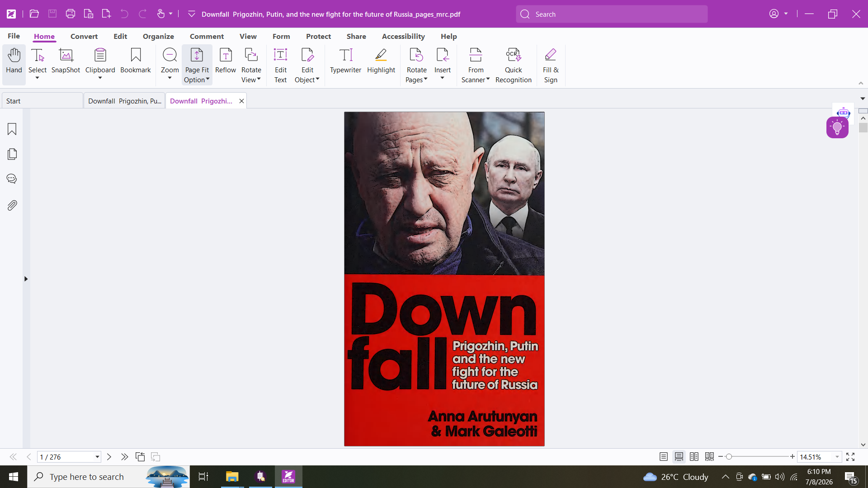The width and height of the screenshot is (868, 488).
Task: Select the Typewriter tool
Action: 346,61
